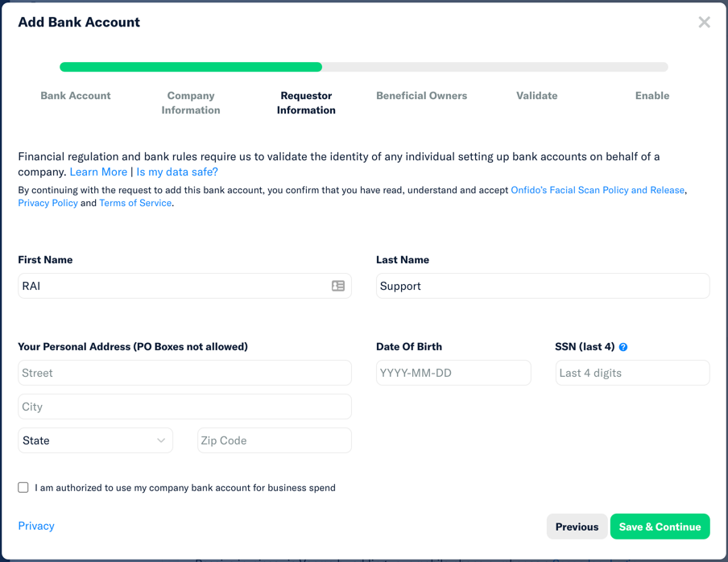Screen dimensions: 728x562
Task: Click the Previous button
Action: [x=577, y=526]
